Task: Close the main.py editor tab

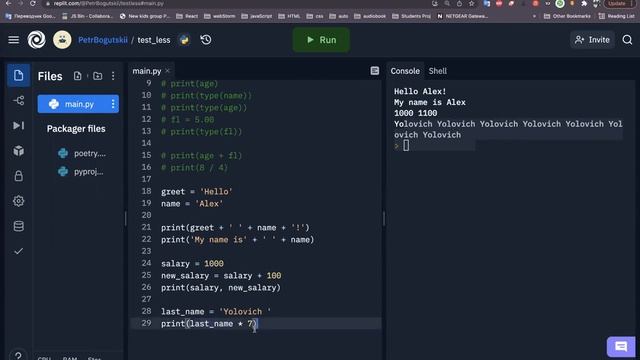Action: (x=167, y=71)
